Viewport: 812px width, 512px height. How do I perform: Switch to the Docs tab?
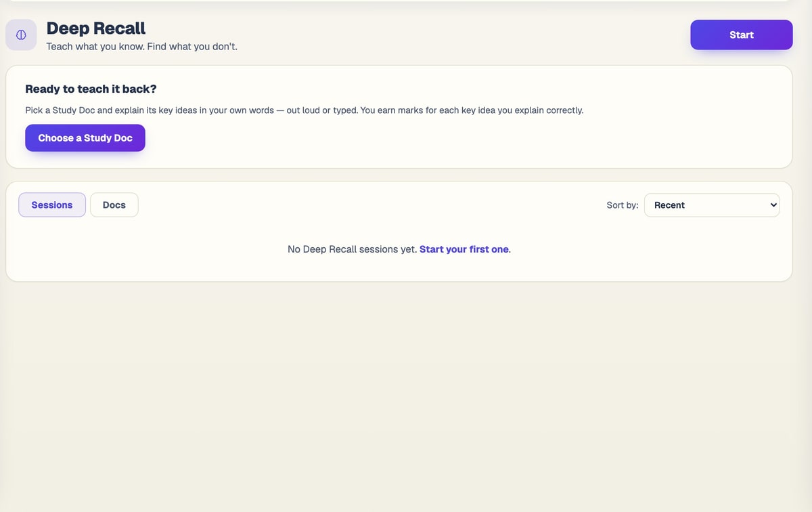[x=114, y=205]
